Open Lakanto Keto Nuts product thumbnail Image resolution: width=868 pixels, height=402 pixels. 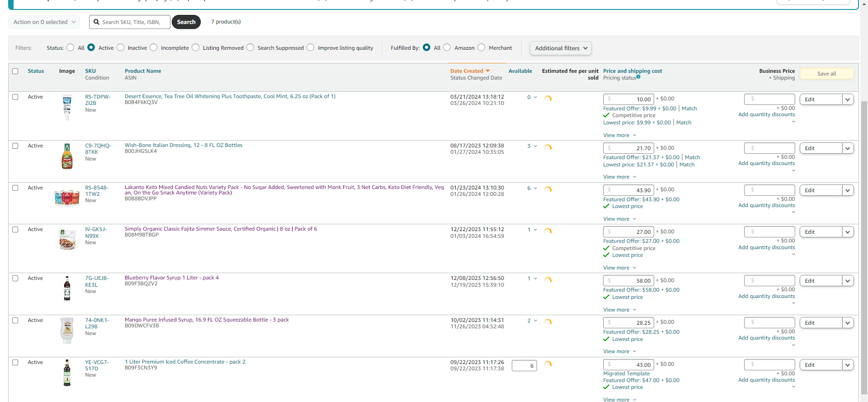click(67, 198)
